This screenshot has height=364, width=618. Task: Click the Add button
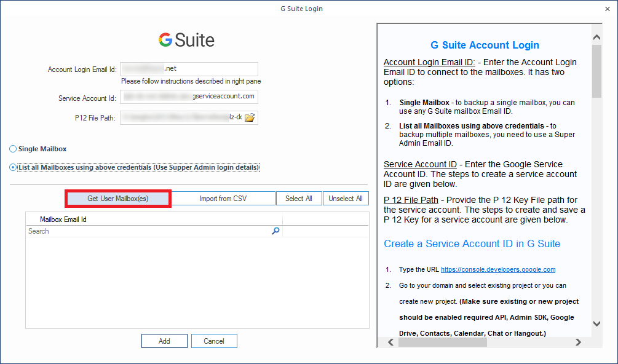pos(164,341)
